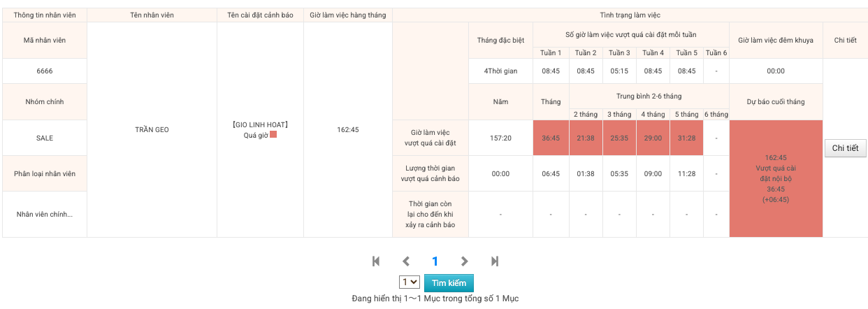Viewport: 868px width, 309px height.
Task: Click the Giờ làm việc hàng tháng header
Action: 348,15
